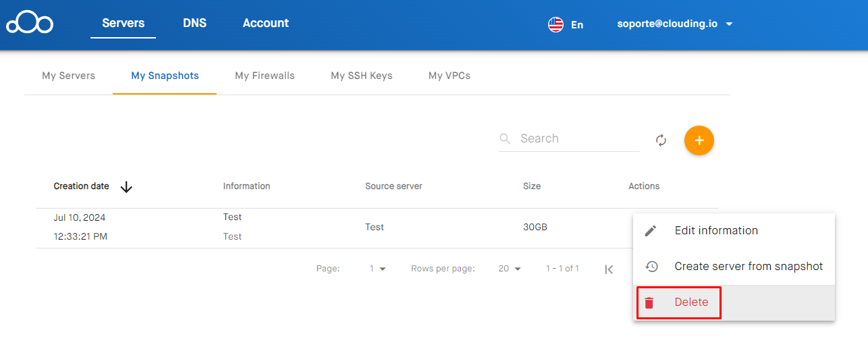
Task: Click the history icon for Create server
Action: pos(651,267)
